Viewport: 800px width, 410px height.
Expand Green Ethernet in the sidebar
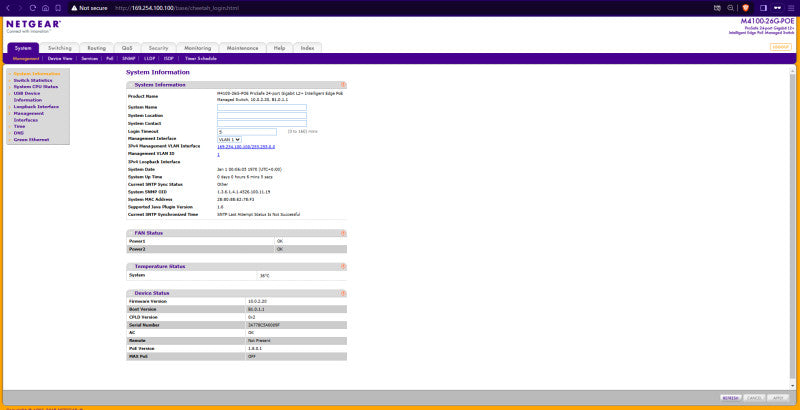coord(31,139)
